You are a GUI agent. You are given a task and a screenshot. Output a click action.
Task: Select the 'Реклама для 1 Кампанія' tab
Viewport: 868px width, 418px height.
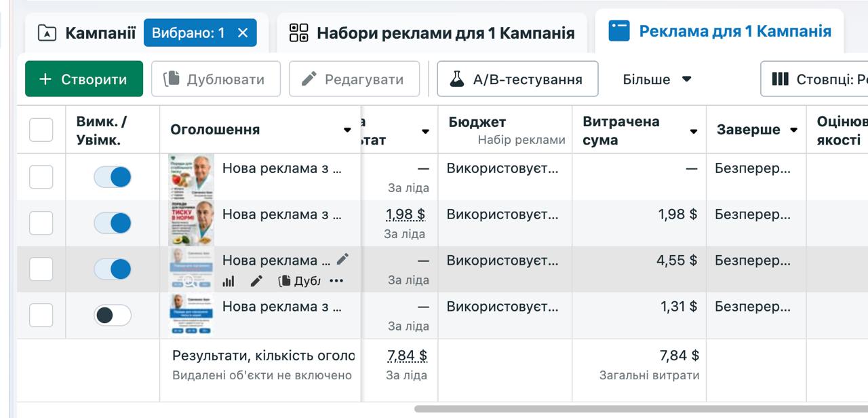pos(719,31)
